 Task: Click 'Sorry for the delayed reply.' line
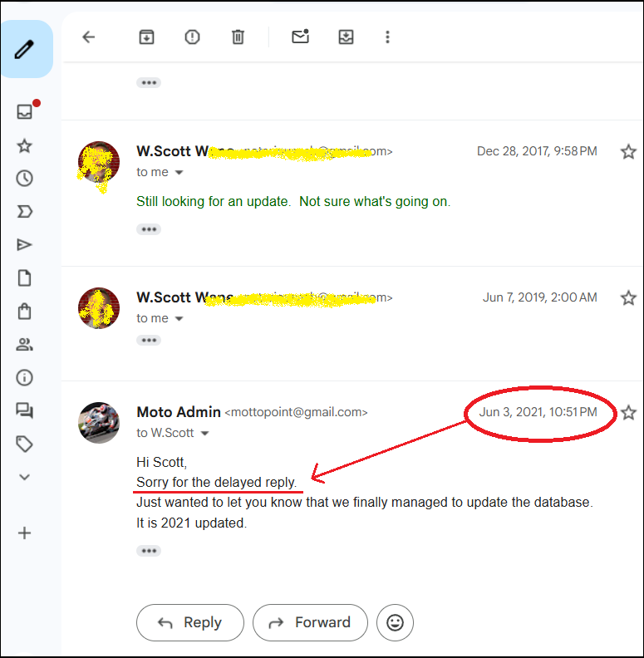217,482
